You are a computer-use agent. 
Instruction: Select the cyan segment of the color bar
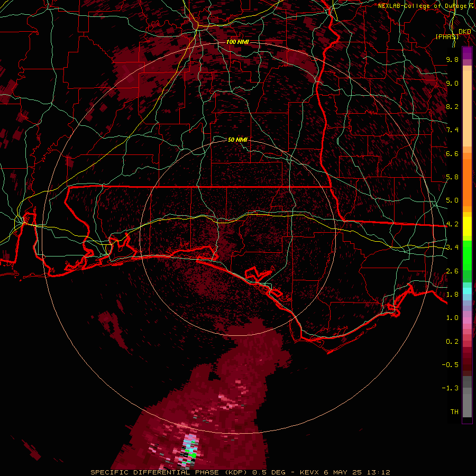point(467,290)
